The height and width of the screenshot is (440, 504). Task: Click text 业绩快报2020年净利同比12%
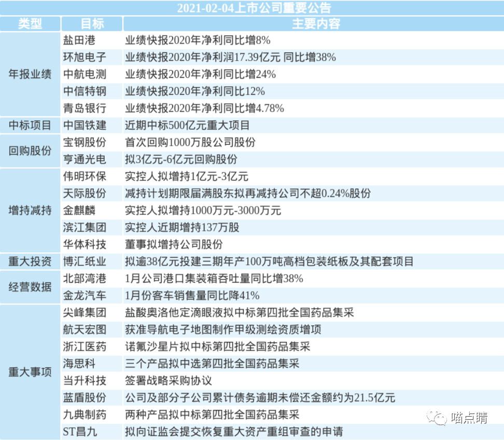coord(195,91)
